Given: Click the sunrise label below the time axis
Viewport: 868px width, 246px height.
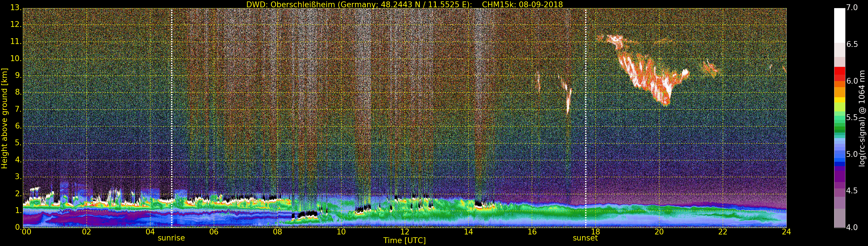Looking at the screenshot, I should click(171, 238).
